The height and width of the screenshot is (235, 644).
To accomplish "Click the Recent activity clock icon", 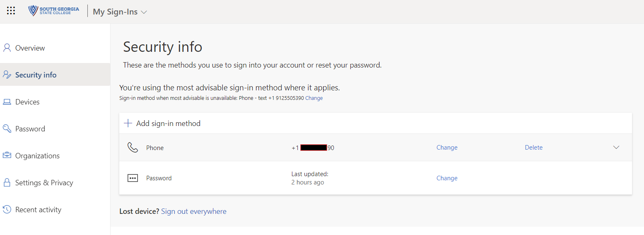I will 7,210.
